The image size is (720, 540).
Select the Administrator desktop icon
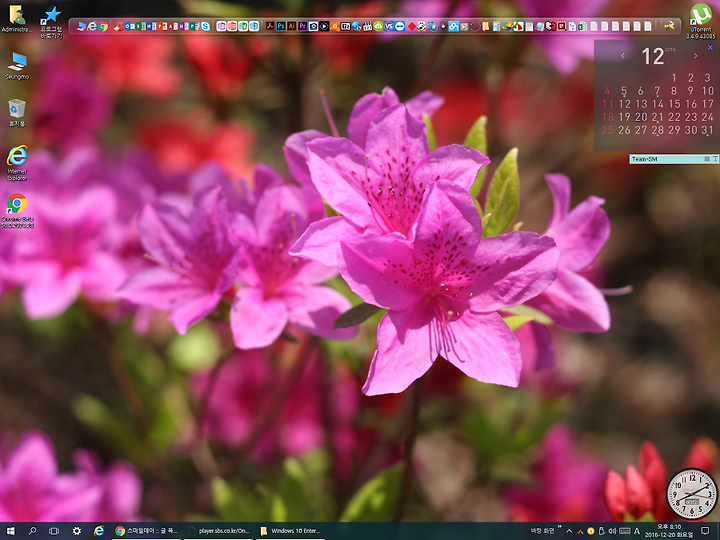click(x=16, y=18)
